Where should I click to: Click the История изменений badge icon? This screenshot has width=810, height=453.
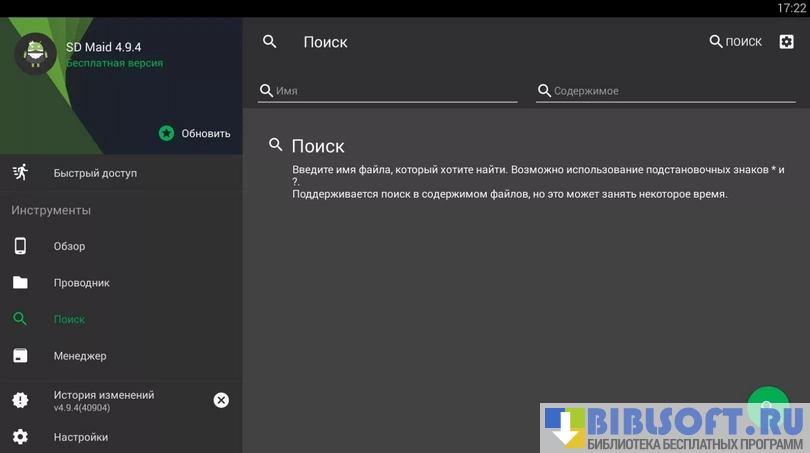[20, 400]
